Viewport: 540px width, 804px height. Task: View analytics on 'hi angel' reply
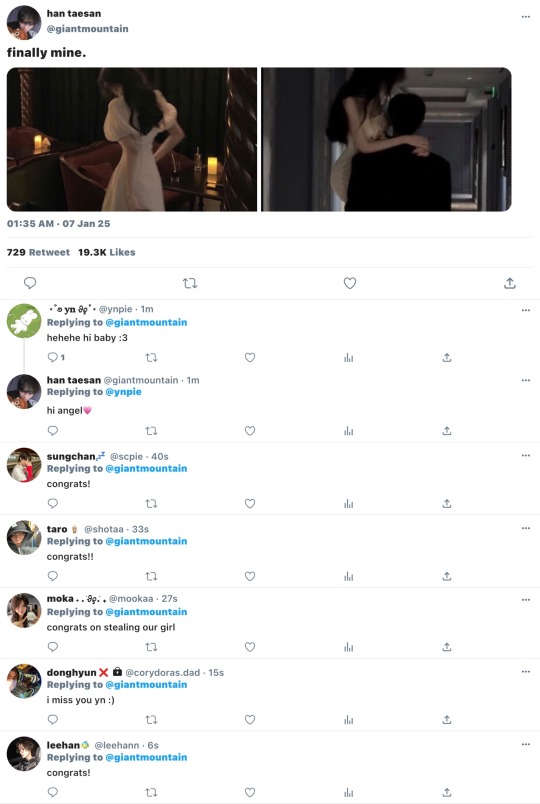click(x=349, y=431)
